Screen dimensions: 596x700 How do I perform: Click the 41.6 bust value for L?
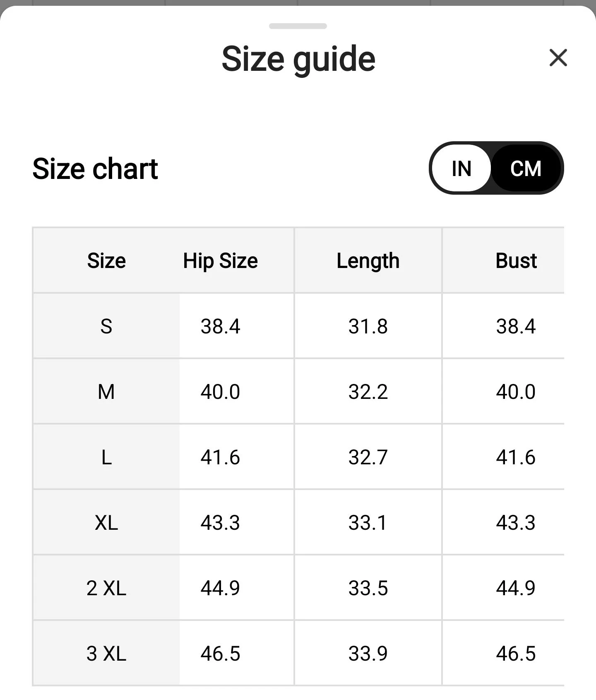point(516,457)
